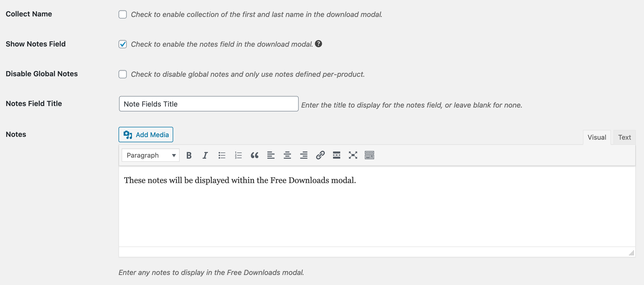644x285 pixels.
Task: Click inside the Notes editor text area
Action: tap(377, 207)
